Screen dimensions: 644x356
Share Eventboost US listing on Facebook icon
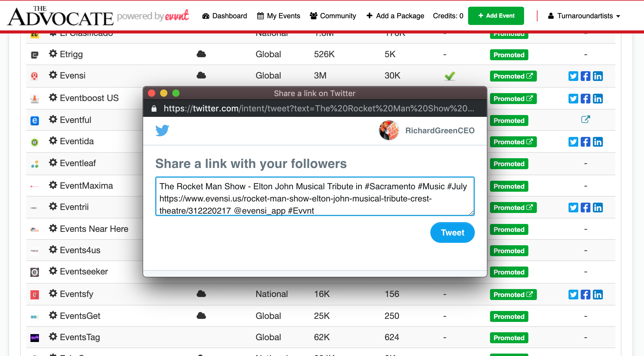[x=585, y=99]
